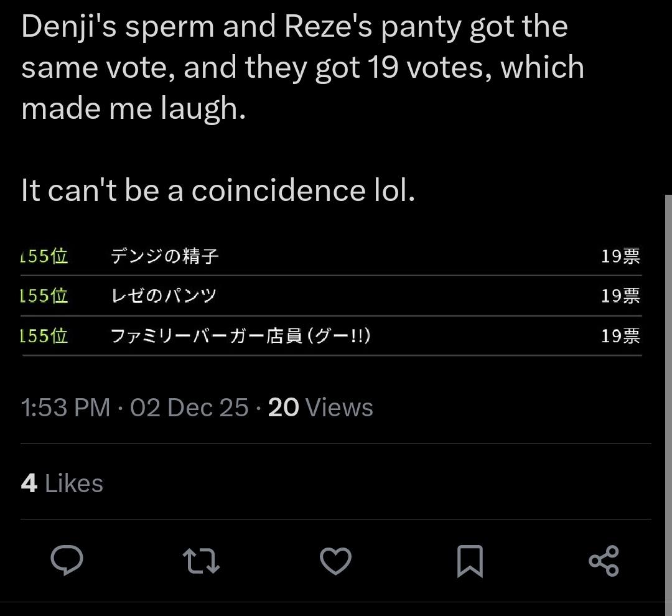Click the 19票 count beside レゼのパンツ

pos(620,296)
